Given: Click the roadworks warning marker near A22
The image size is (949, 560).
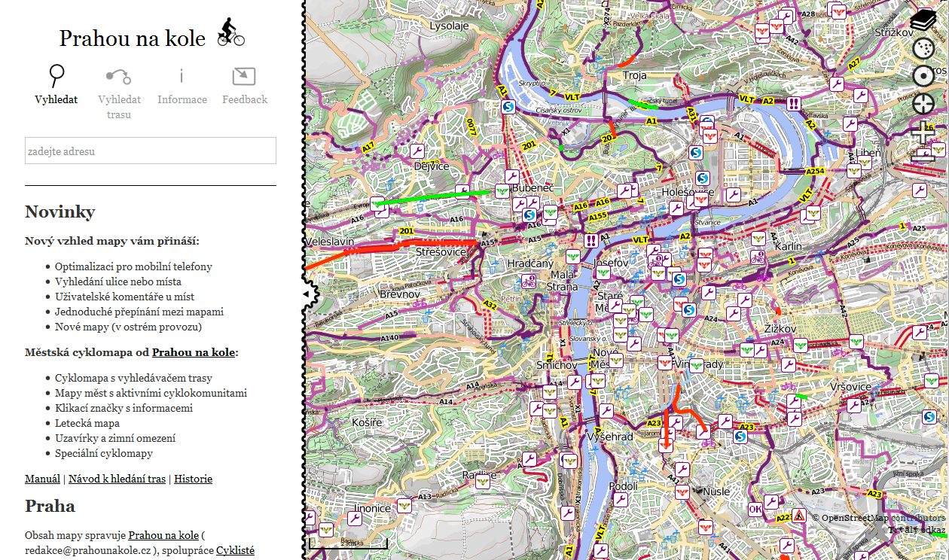Looking at the screenshot, I should click(799, 516).
